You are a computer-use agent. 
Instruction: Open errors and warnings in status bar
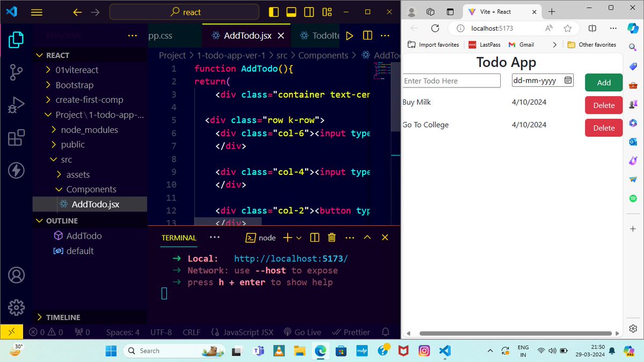[46, 333]
